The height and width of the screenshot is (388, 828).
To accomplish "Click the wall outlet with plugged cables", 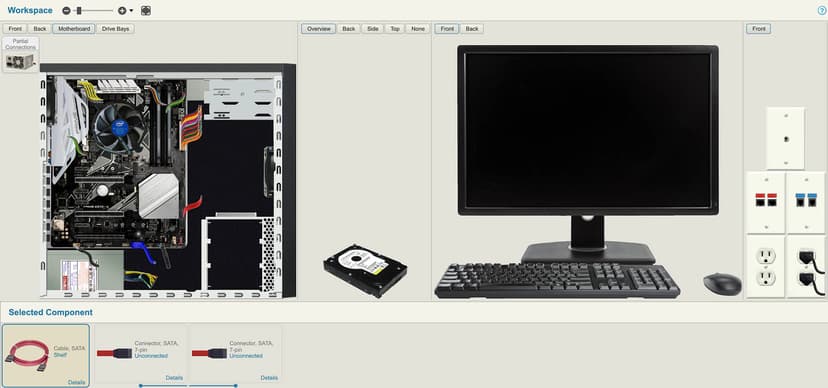I will (x=806, y=267).
